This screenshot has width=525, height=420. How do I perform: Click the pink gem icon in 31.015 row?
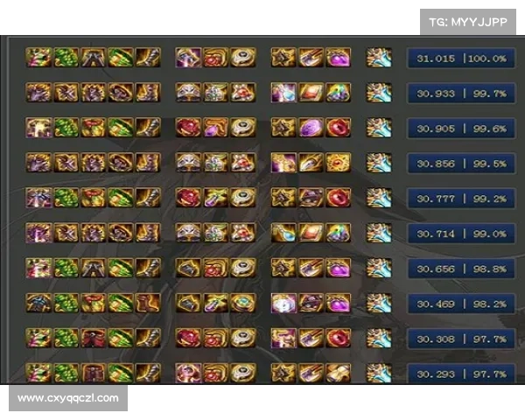pos(338,57)
